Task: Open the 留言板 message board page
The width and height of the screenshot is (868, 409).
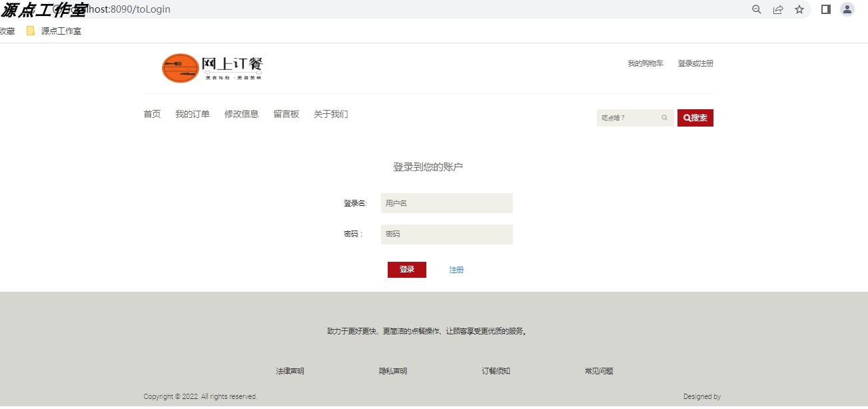Action: tap(286, 114)
